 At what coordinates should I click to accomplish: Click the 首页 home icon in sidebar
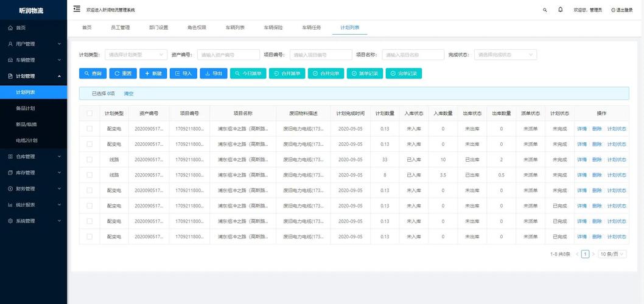pyautogui.click(x=10, y=28)
